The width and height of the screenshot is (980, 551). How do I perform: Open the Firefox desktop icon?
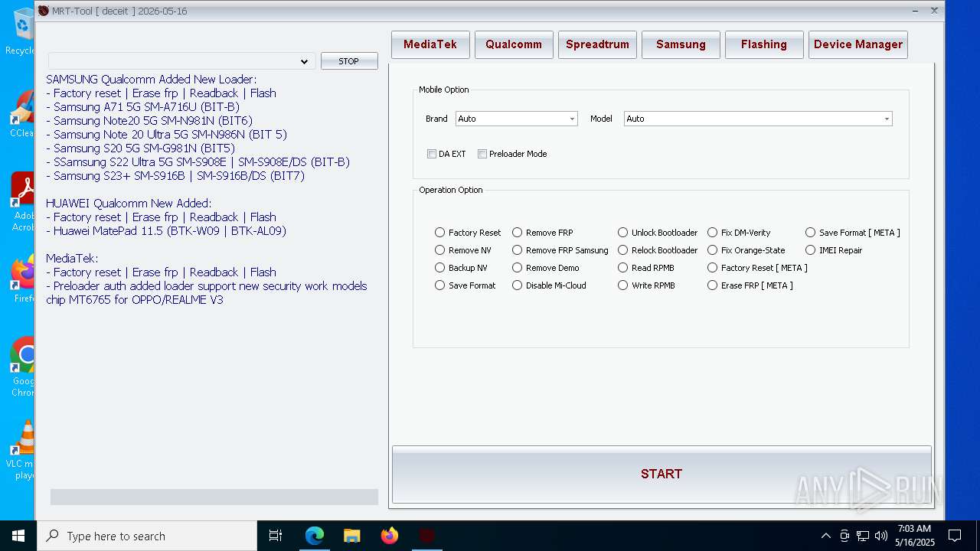pyautogui.click(x=23, y=279)
